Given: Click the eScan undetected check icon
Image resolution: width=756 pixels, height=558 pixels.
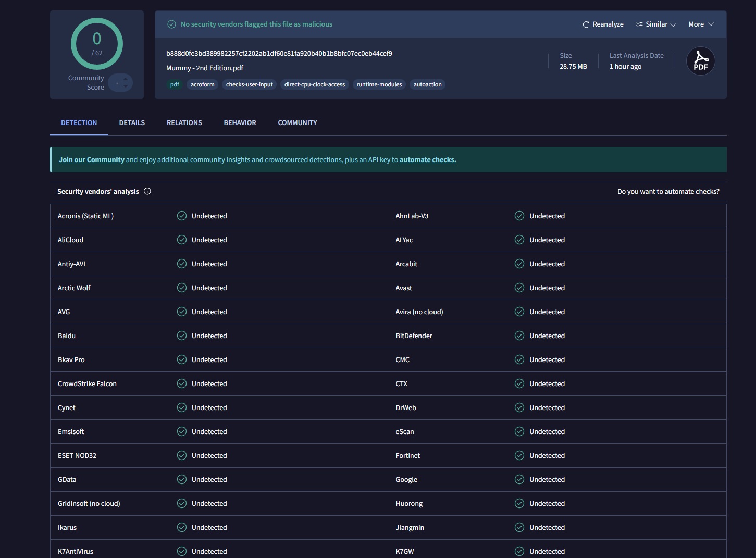Looking at the screenshot, I should tap(519, 431).
